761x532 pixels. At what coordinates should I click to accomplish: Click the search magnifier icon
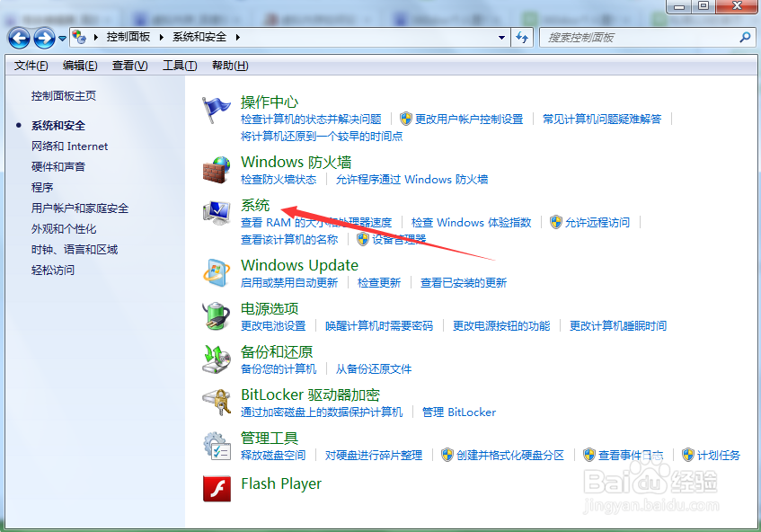coord(745,38)
